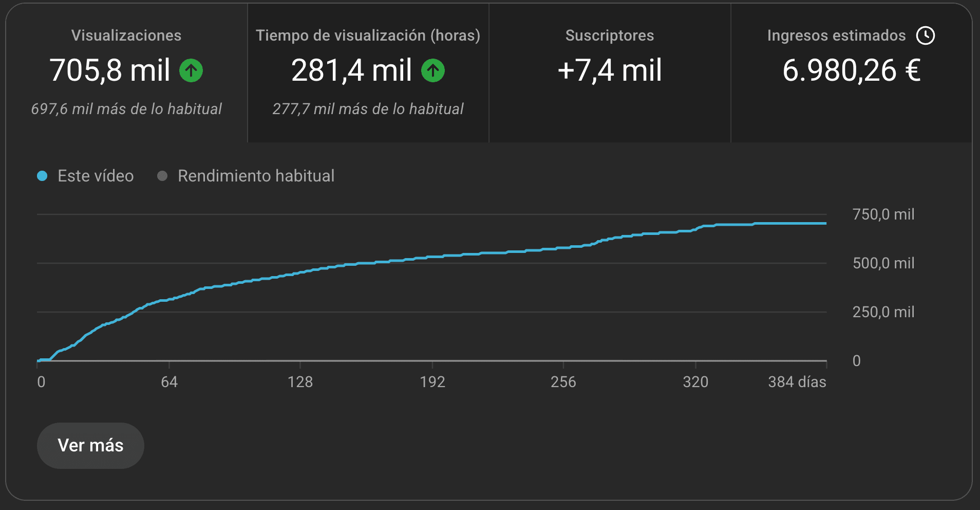The height and width of the screenshot is (510, 980).
Task: Click the gray Rendimiento habitual legend dot
Action: (x=162, y=176)
